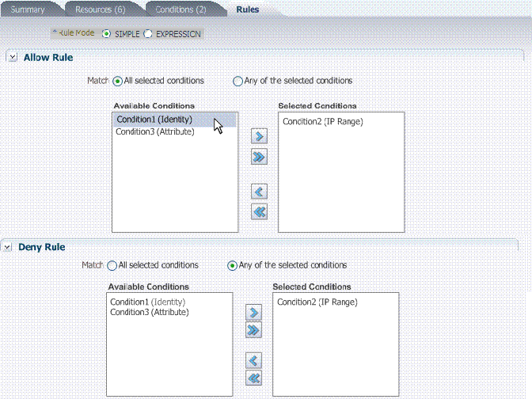Click Deny Rule move all right double arrow
This screenshot has height=399, width=532.
click(254, 330)
